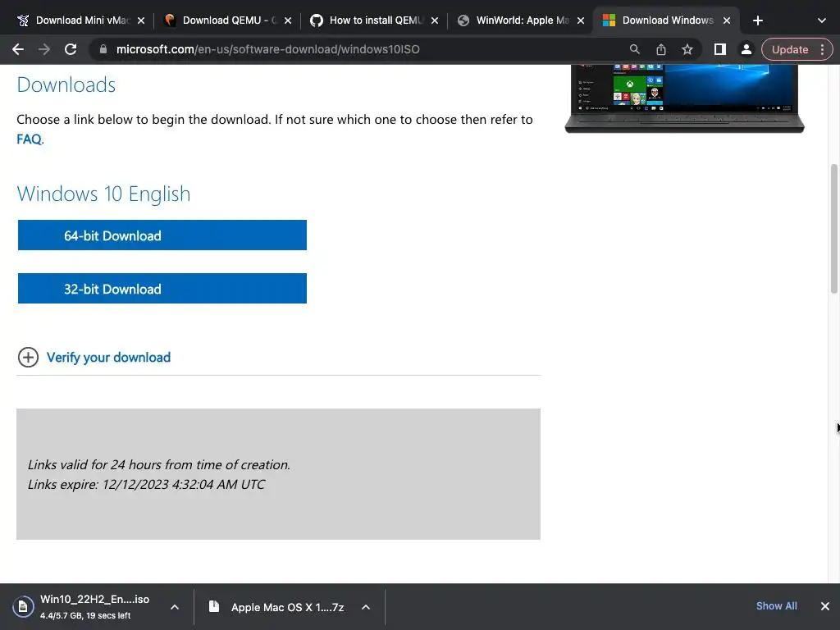Close the Download QEMU tab

288,21
